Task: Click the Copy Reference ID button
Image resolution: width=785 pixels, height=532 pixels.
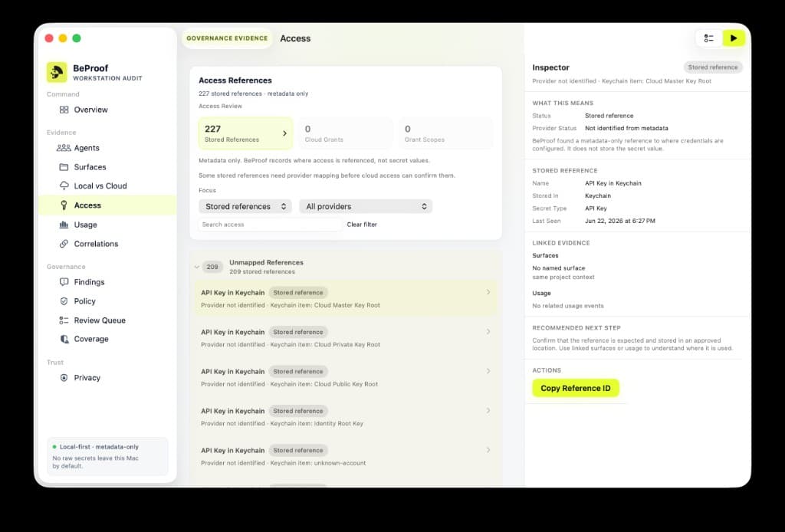Action: pos(575,388)
